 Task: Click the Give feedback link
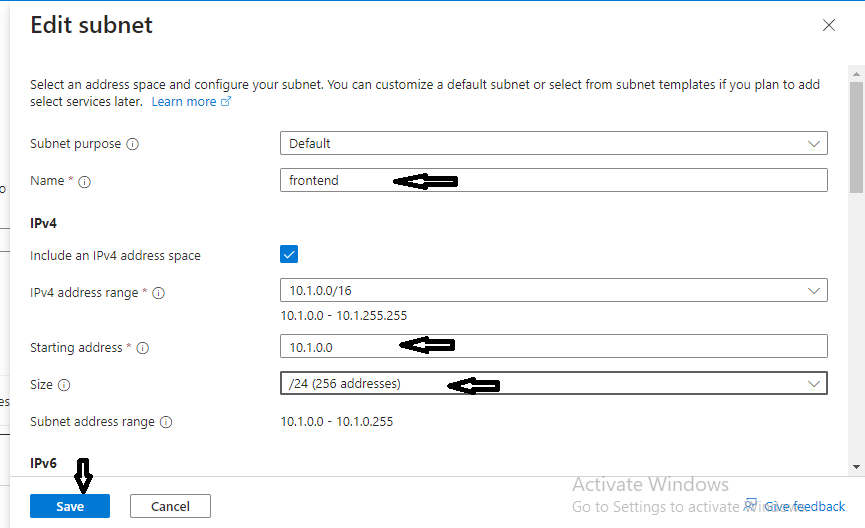point(804,507)
